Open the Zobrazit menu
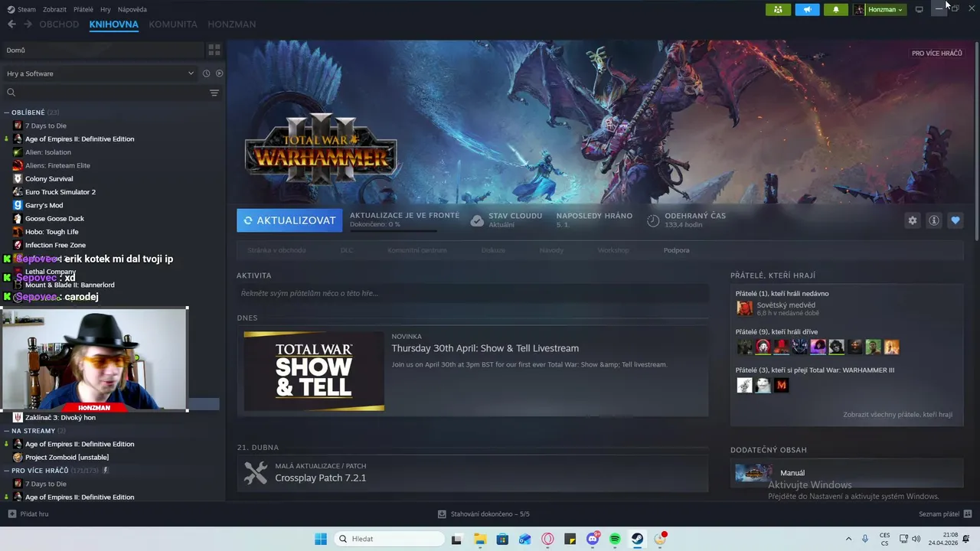The width and height of the screenshot is (980, 551). (x=54, y=9)
